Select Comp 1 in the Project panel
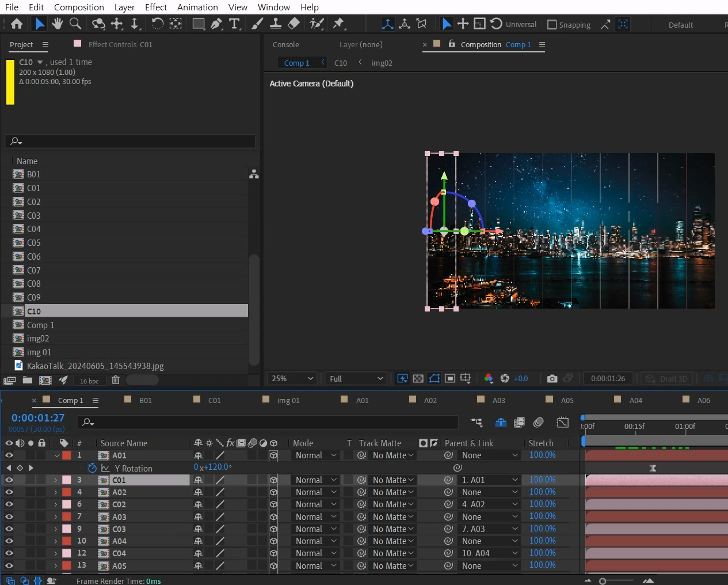728x585 pixels. pos(40,325)
